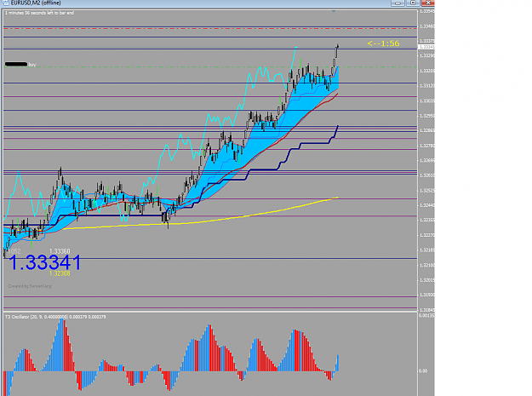
Task: Click the white 1.33360 price label
Action: coord(60,251)
